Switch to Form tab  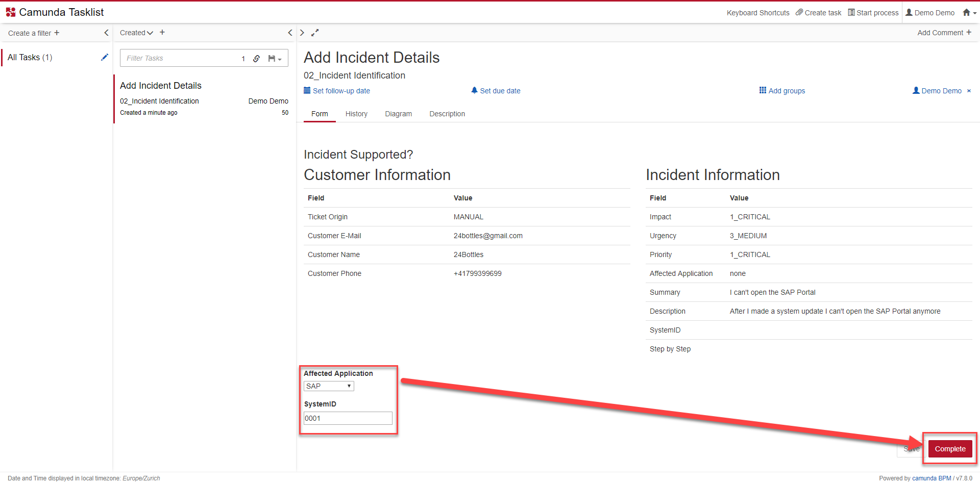(320, 114)
